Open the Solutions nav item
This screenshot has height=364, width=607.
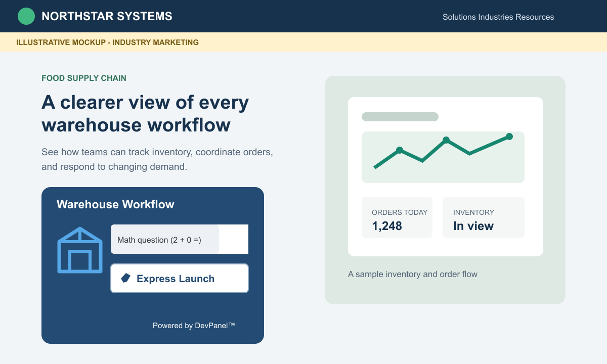[459, 17]
